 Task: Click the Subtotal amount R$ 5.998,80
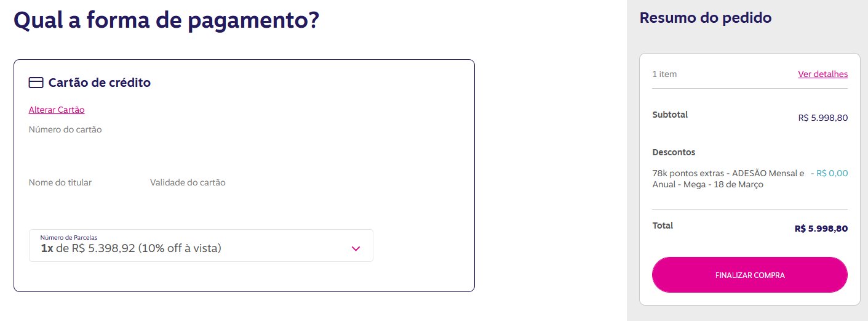pos(822,118)
